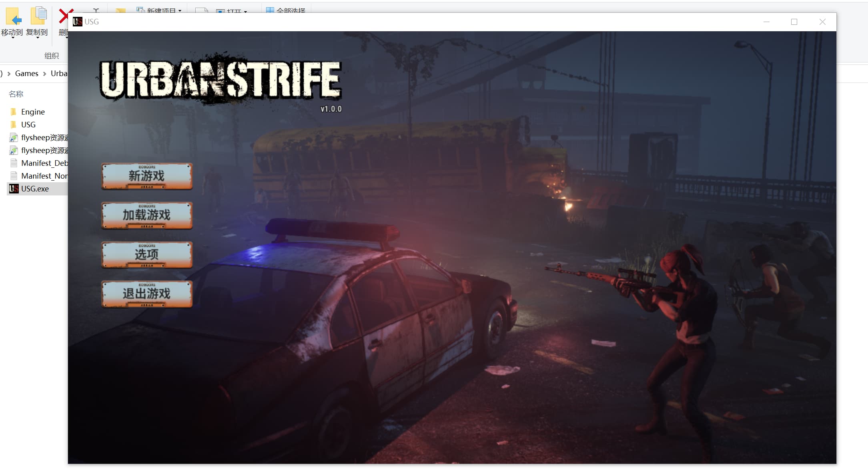The image size is (868, 471).
Task: Click 全部选择 in the Explorer ribbon
Action: click(x=286, y=10)
